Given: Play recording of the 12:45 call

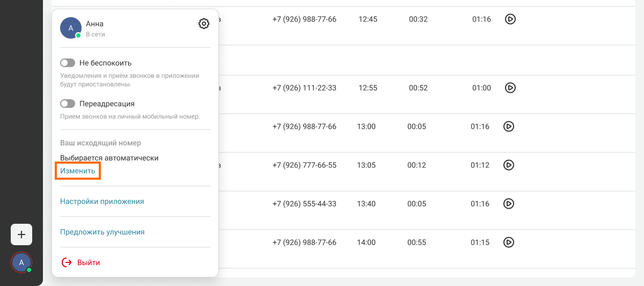Looking at the screenshot, I should (510, 19).
